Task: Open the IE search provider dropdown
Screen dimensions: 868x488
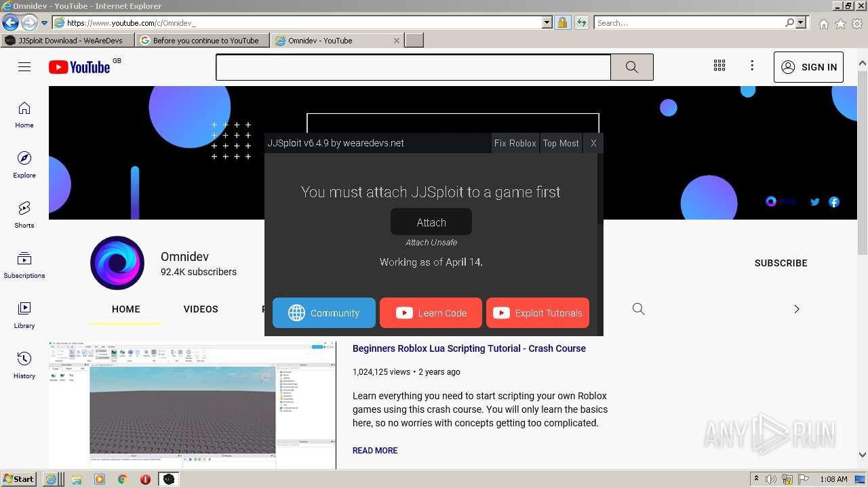Action: click(801, 22)
